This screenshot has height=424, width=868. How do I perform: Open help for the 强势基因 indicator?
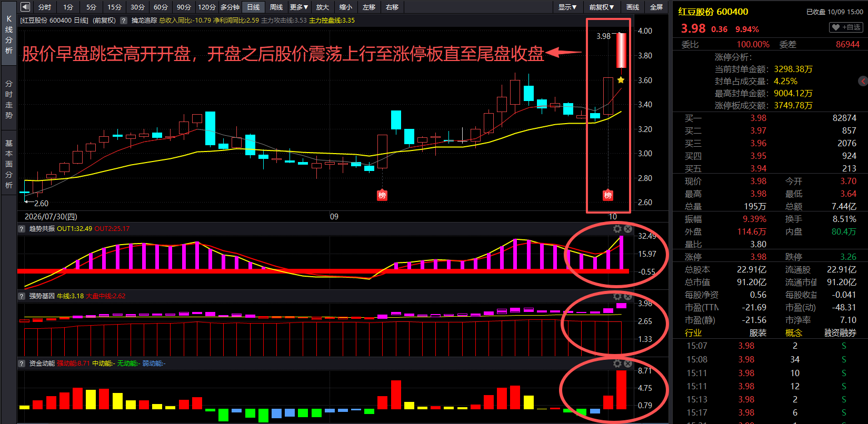click(22, 296)
